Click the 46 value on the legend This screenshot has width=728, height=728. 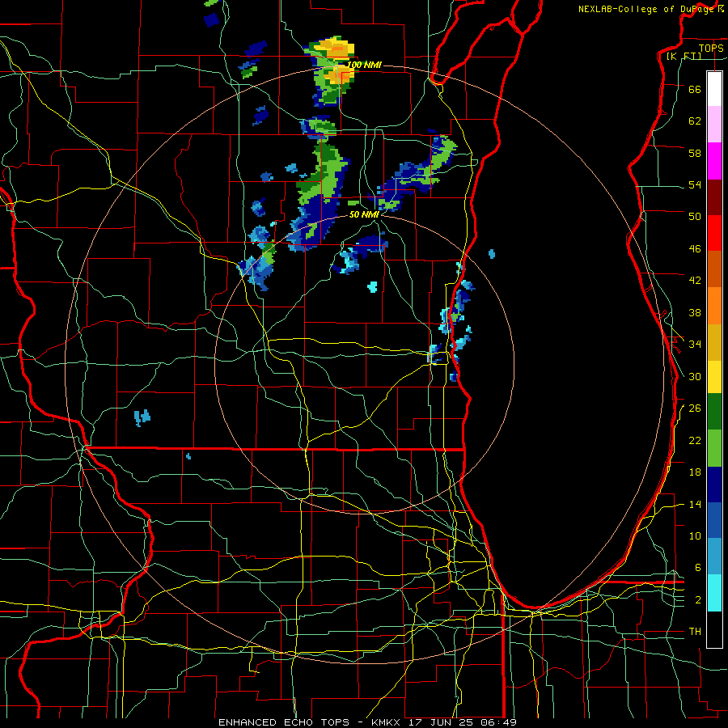[x=695, y=248]
